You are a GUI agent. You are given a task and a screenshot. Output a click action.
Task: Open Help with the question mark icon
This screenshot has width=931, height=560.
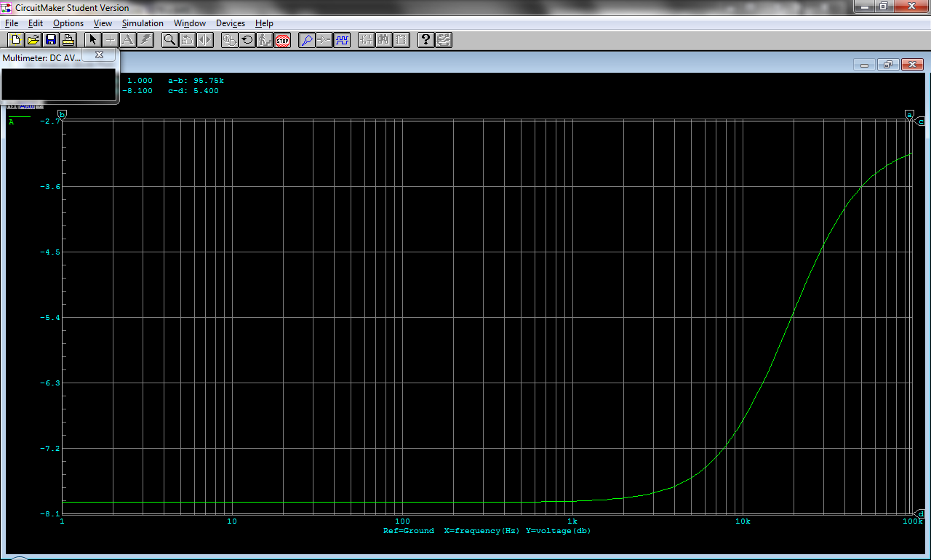426,40
